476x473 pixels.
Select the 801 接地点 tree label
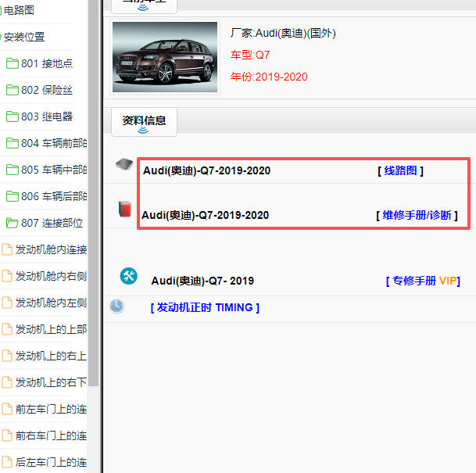point(47,63)
